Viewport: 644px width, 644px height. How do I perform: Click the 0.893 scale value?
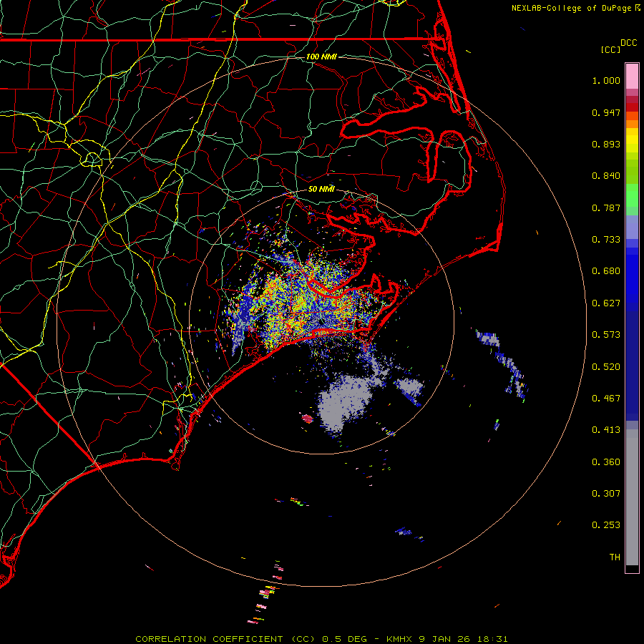point(606,144)
